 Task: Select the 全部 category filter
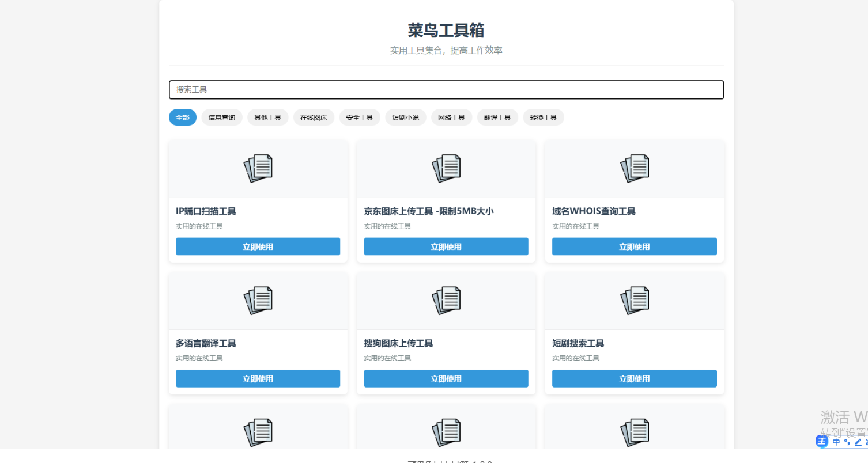183,117
